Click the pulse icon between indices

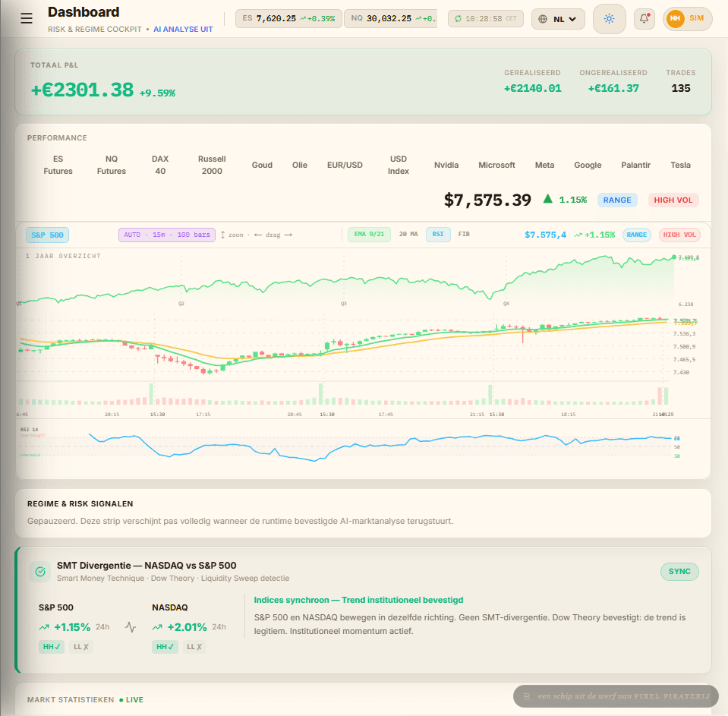coord(131,627)
